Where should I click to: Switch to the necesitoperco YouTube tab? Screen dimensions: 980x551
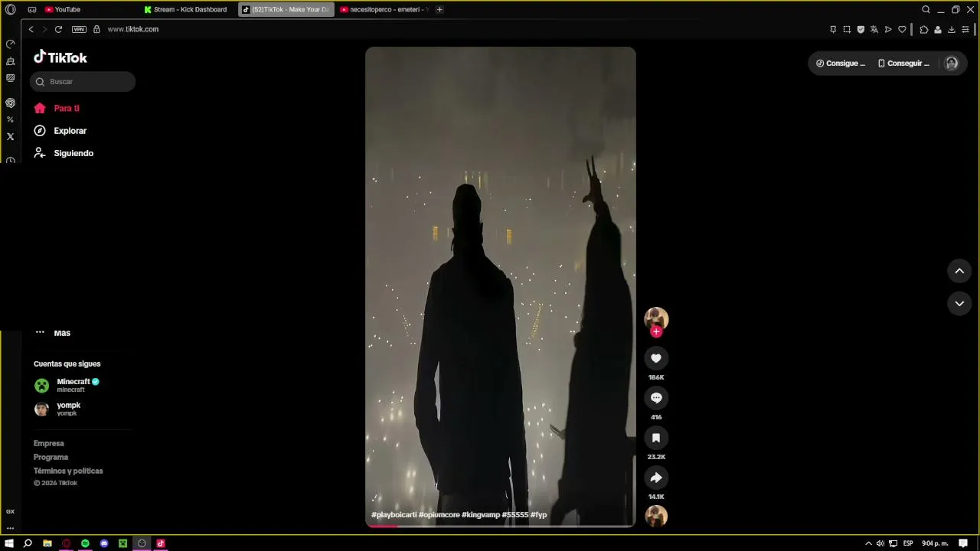tap(384, 10)
